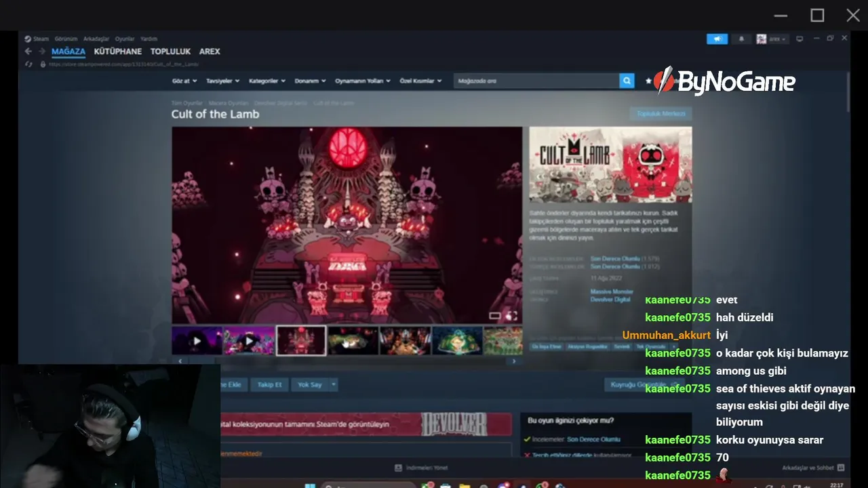Play the second trailer thumbnail
Image resolution: width=868 pixels, height=488 pixels.
point(249,341)
